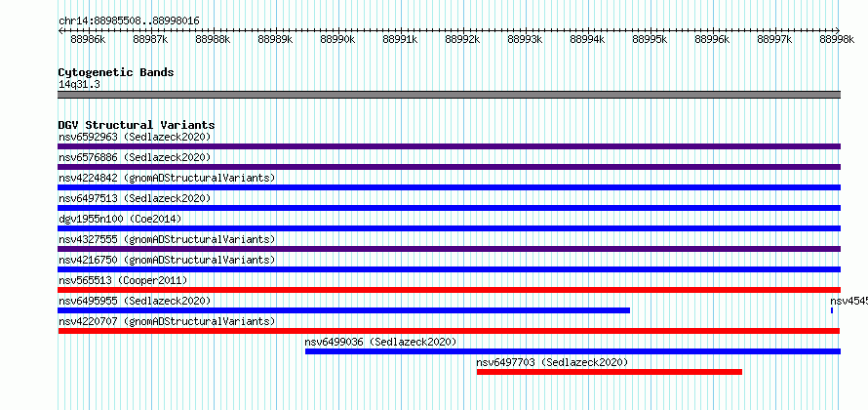This screenshot has width=868, height=410.
Task: Click the blue bar under nsv4224842
Action: 449,187
